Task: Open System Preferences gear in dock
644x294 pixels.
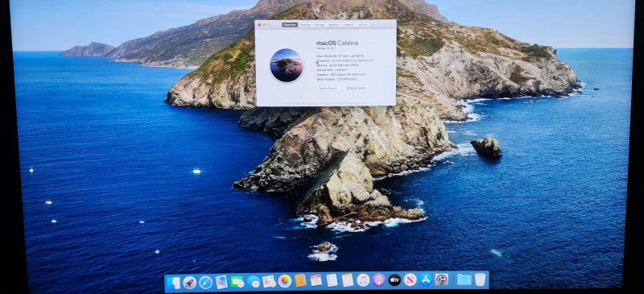Action: coord(441,280)
